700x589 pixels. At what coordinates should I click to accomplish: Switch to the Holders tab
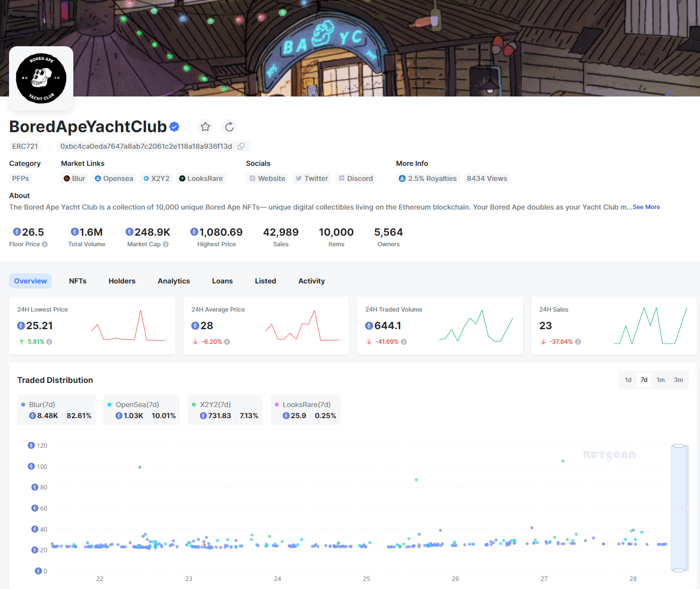(122, 281)
